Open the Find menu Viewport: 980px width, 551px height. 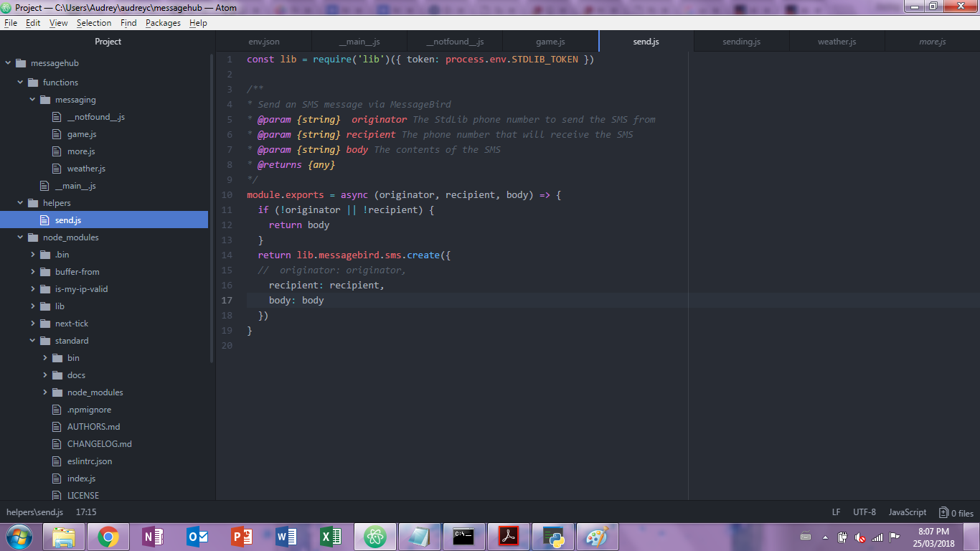[128, 23]
